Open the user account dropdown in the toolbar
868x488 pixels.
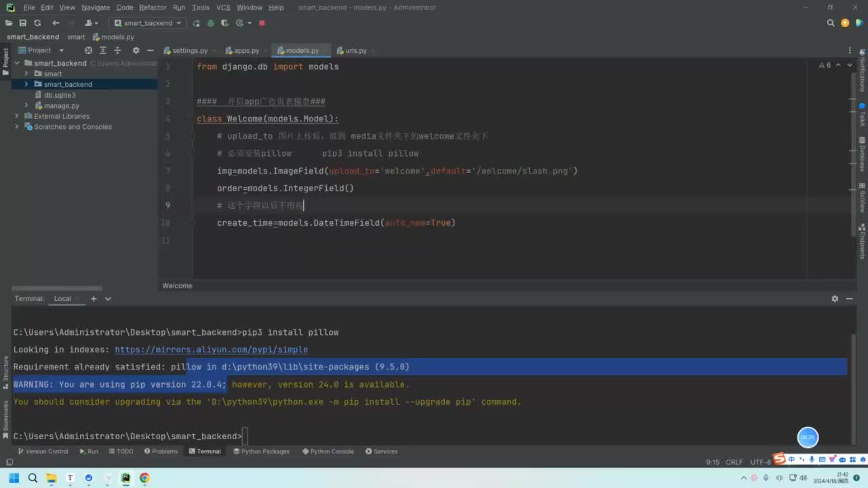[x=90, y=23]
